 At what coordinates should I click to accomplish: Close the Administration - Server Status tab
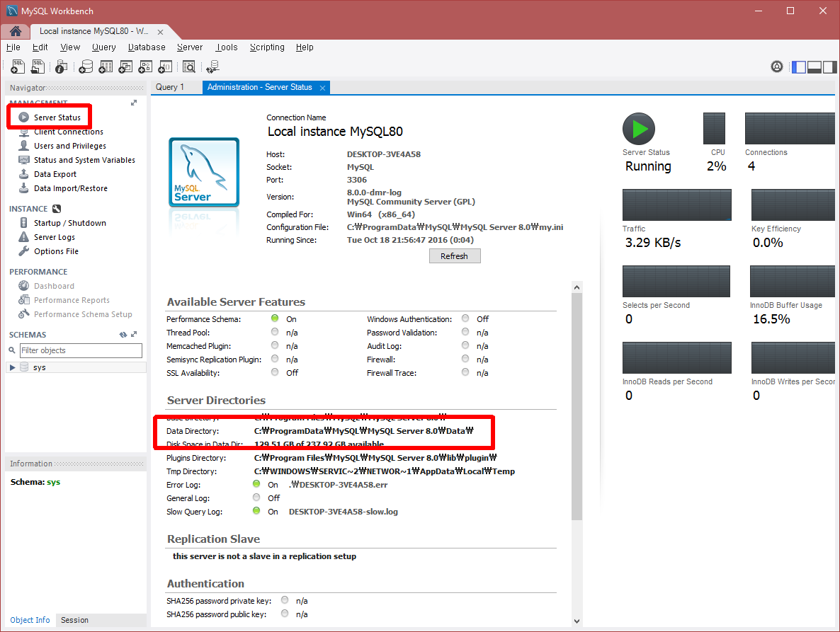coord(322,88)
